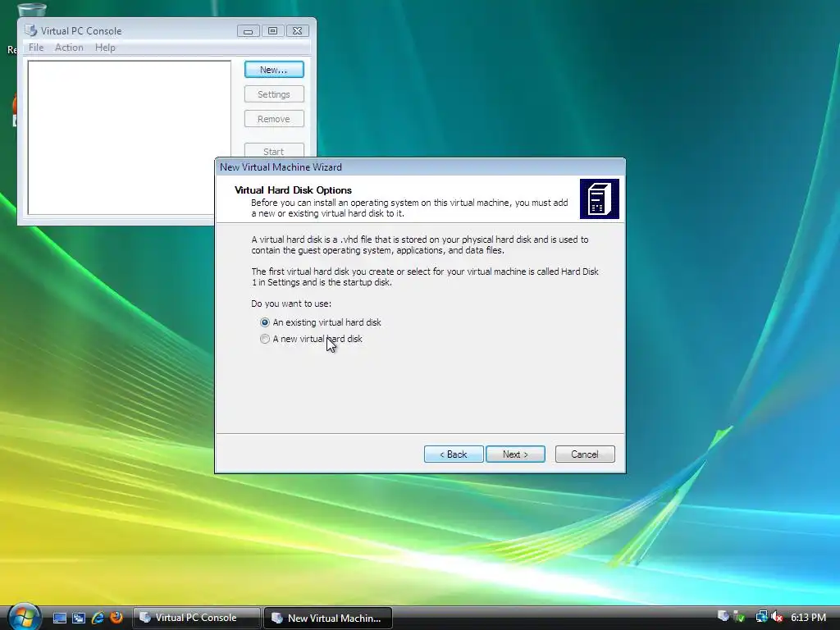
Task: Minimize the Virtual PC Console window
Action: pyautogui.click(x=248, y=31)
